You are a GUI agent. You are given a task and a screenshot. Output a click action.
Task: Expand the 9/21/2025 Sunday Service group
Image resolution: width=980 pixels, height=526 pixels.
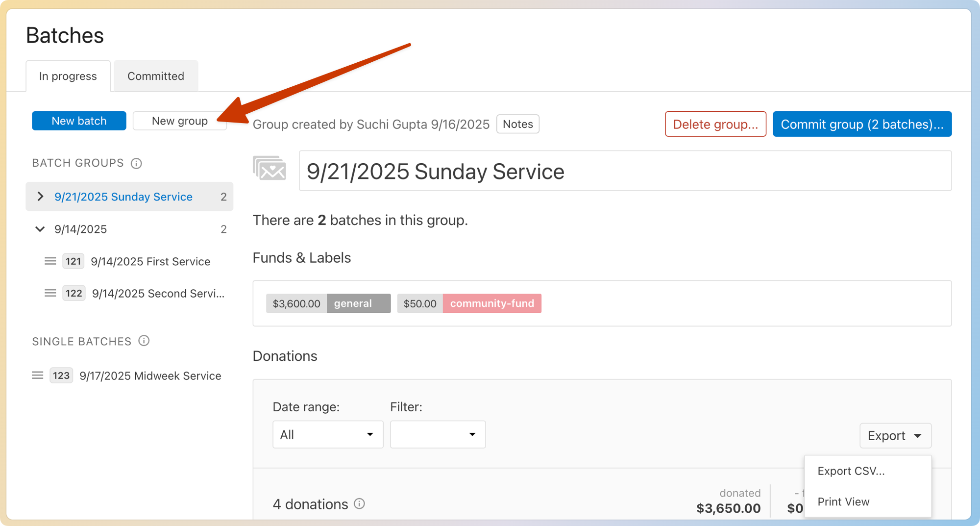pos(40,197)
